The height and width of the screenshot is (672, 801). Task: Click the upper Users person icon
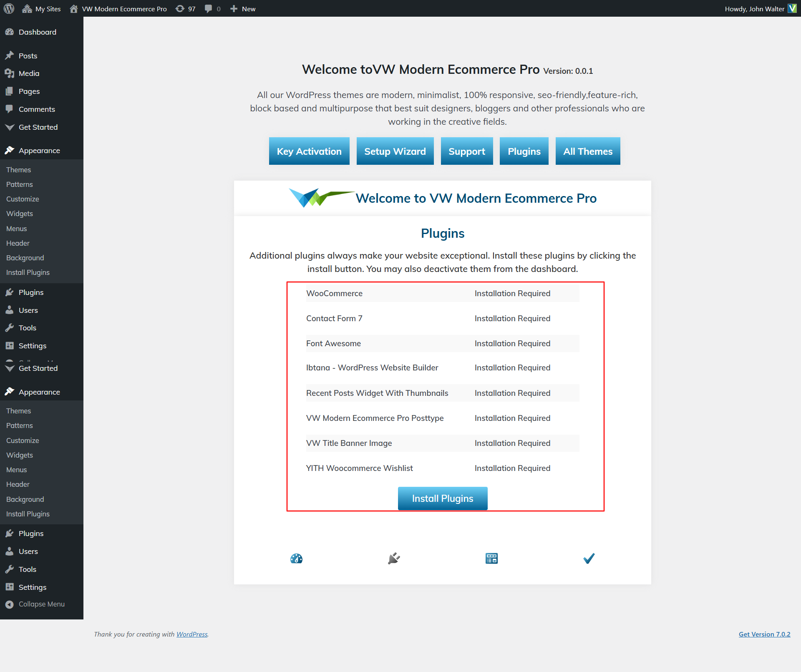pyautogui.click(x=9, y=310)
